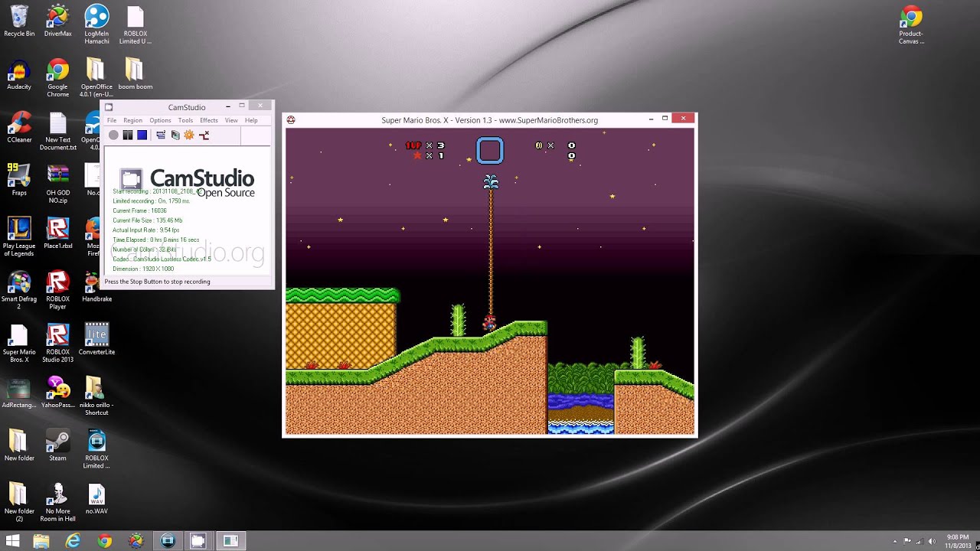Select the Handbrake desktop icon
The image size is (980, 551).
(x=96, y=286)
